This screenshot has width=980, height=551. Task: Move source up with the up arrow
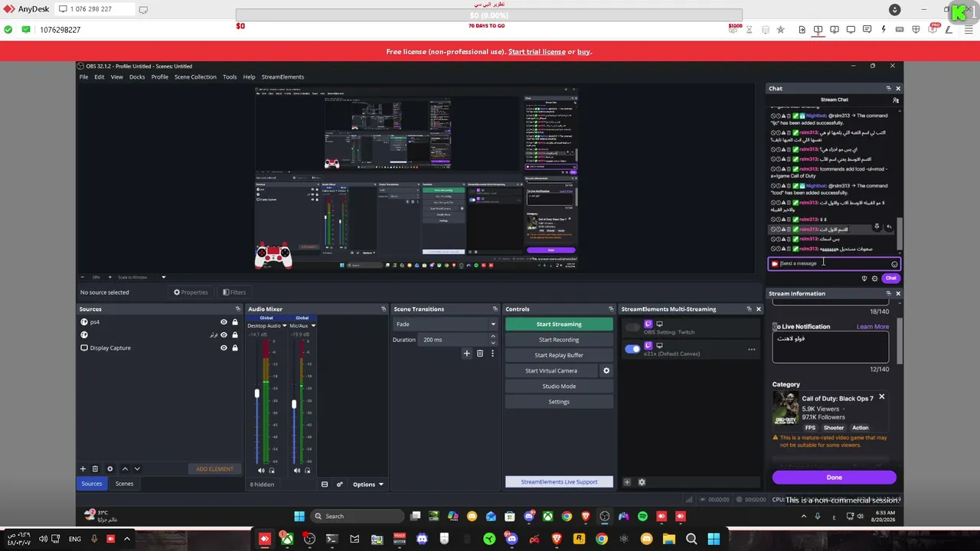coord(125,468)
